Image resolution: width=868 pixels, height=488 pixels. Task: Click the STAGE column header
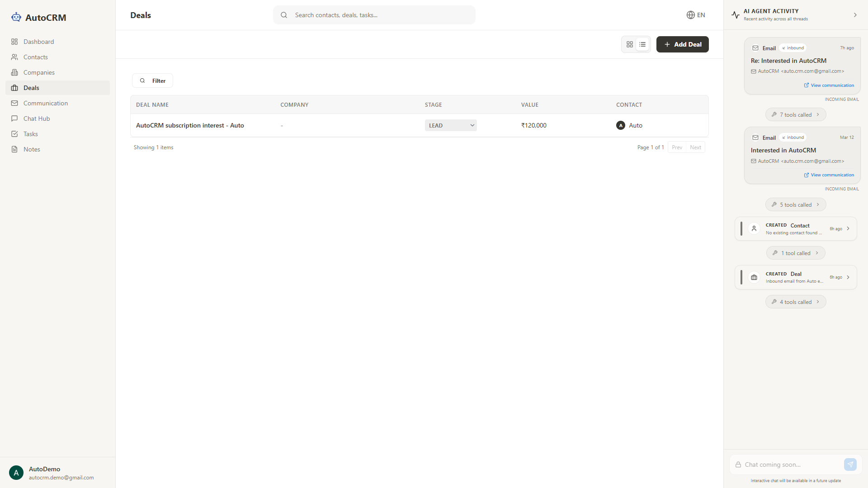pos(434,104)
